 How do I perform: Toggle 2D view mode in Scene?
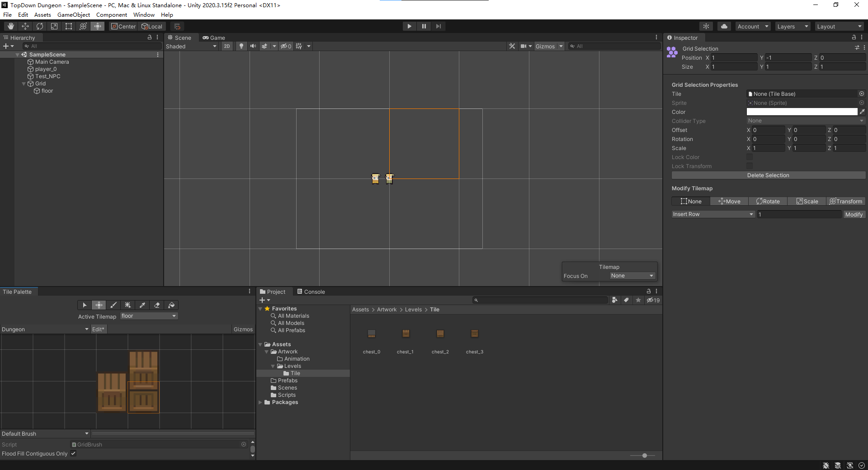click(227, 46)
